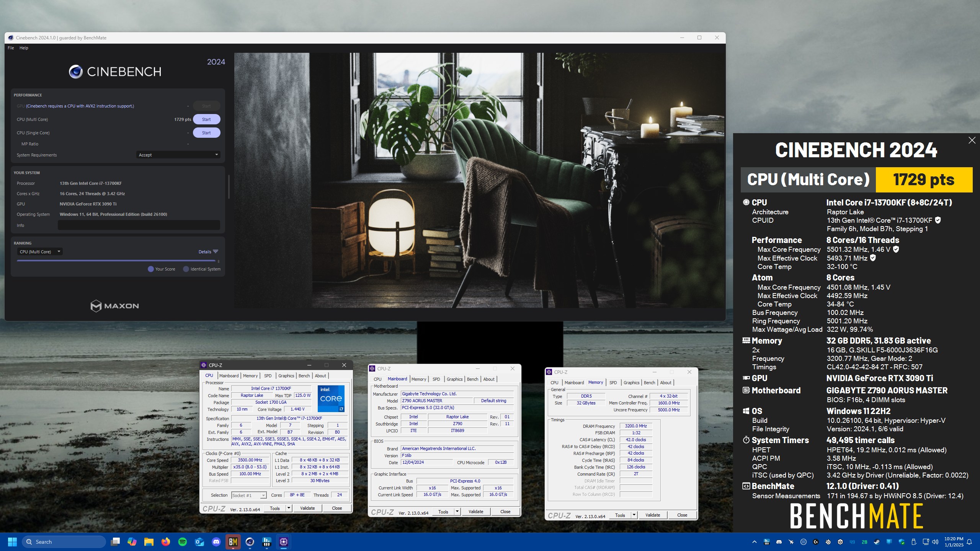
Task: Click Steam icon in system tray
Action: click(x=877, y=542)
